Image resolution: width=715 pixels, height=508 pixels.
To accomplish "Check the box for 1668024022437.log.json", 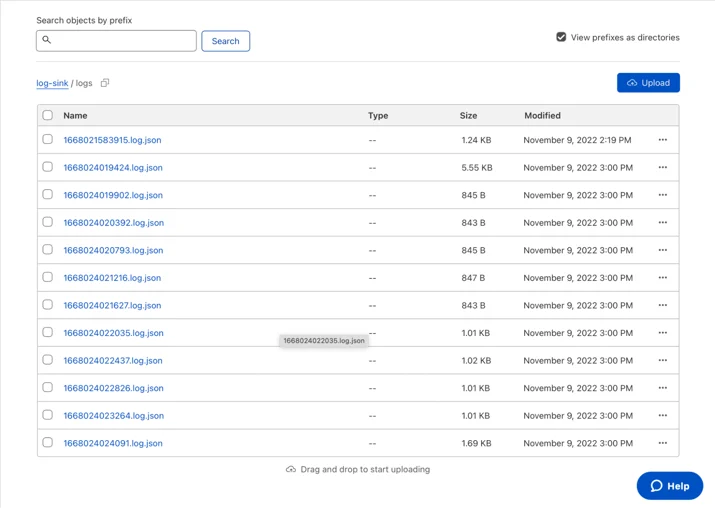I will coord(47,360).
